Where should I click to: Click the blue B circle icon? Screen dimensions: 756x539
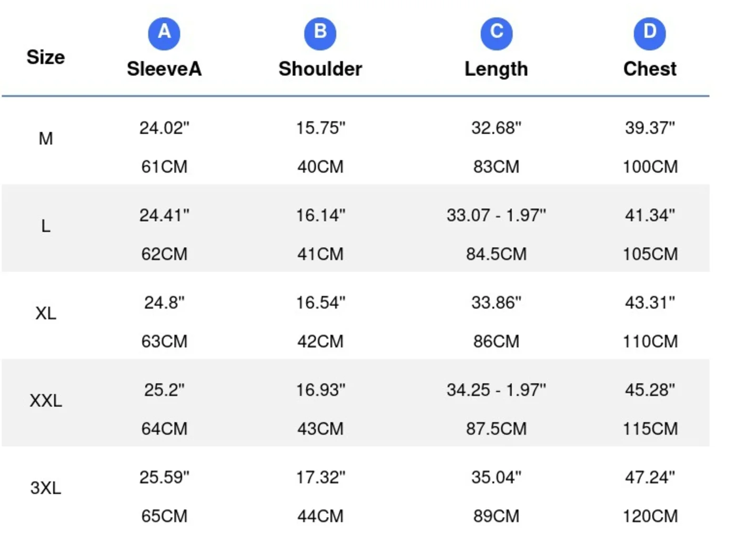tap(320, 33)
